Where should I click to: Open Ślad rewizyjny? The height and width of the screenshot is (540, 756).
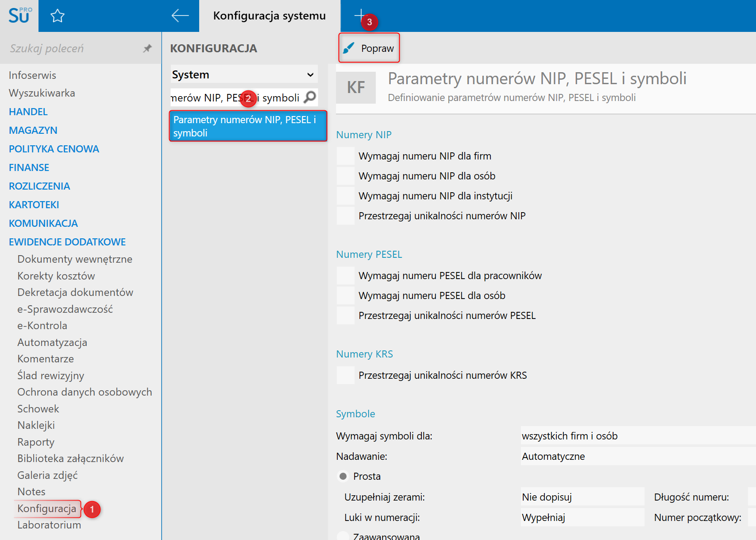51,376
